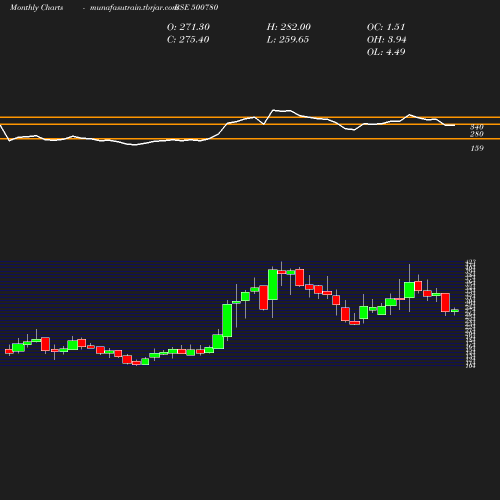Click the 'OH: 3.94' value

[387, 40]
